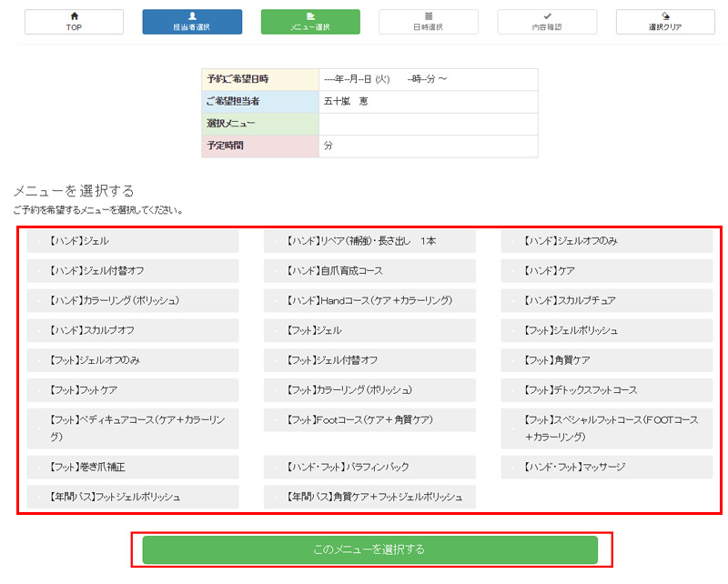Pick 【ハンド・フット】パラフィンパック
The image size is (728, 584).
[369, 468]
